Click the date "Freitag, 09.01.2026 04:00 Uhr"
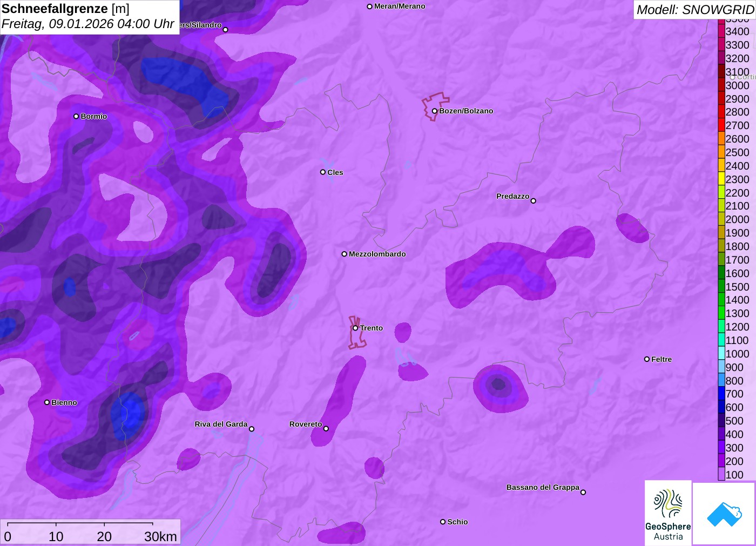The width and height of the screenshot is (756, 546). tap(88, 24)
